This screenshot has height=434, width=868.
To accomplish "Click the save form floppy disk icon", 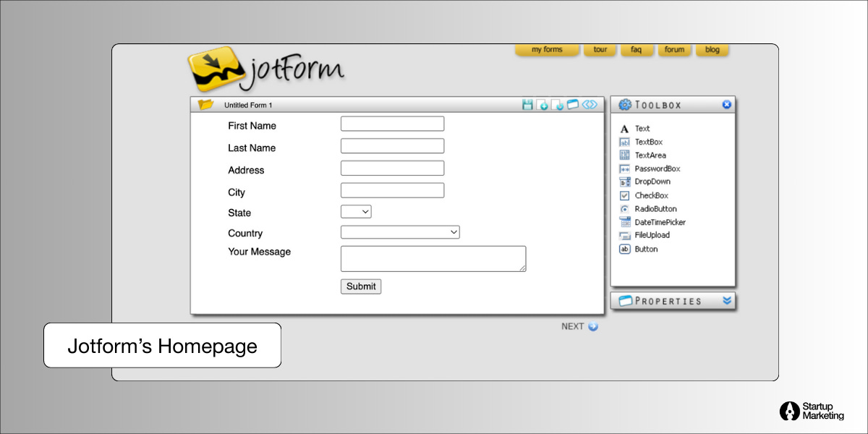I will point(527,105).
